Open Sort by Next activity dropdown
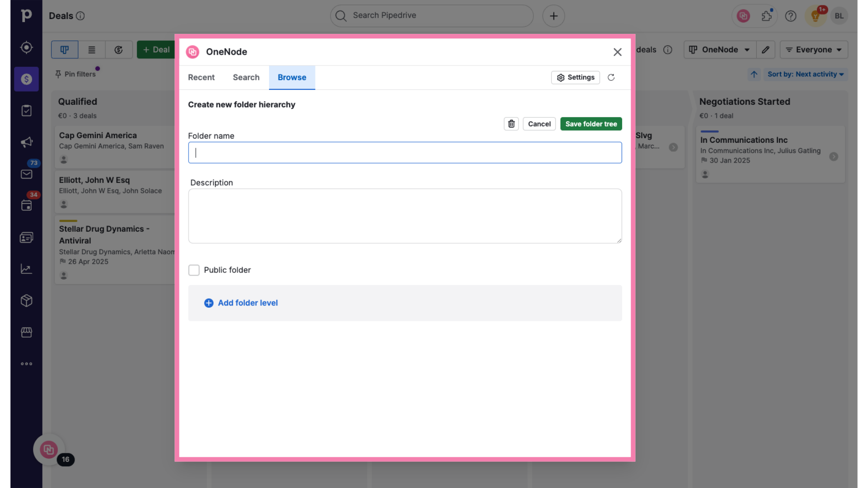The image size is (868, 488). [x=806, y=74]
